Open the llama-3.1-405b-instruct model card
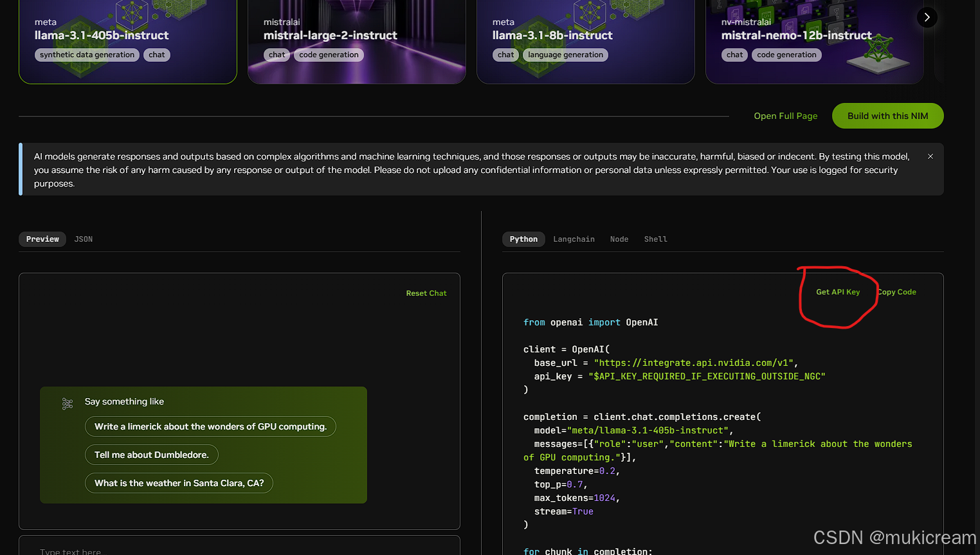Screen dimensions: 980x555 tap(128, 41)
